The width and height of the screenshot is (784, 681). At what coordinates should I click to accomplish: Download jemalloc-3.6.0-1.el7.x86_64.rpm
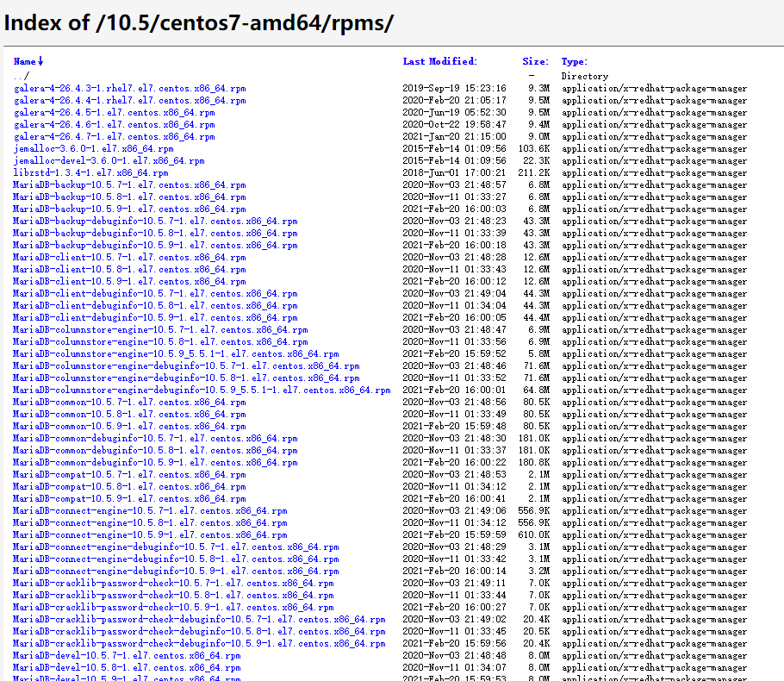(x=94, y=148)
